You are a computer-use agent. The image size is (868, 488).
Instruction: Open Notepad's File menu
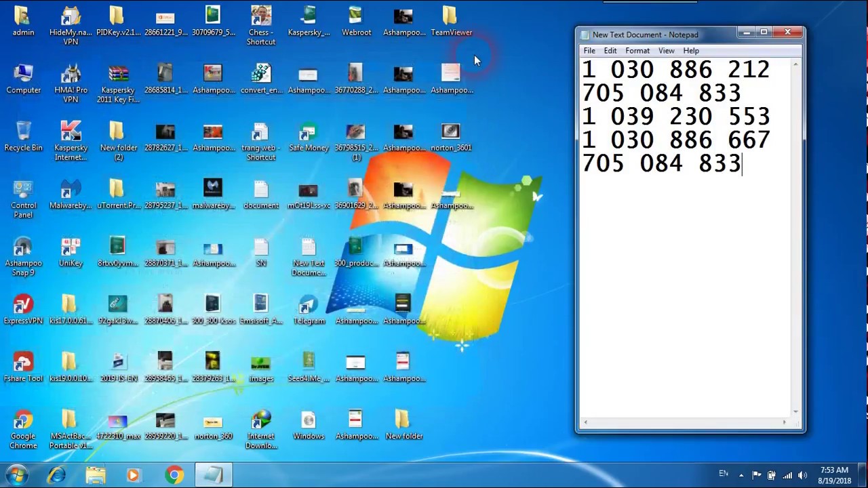589,51
